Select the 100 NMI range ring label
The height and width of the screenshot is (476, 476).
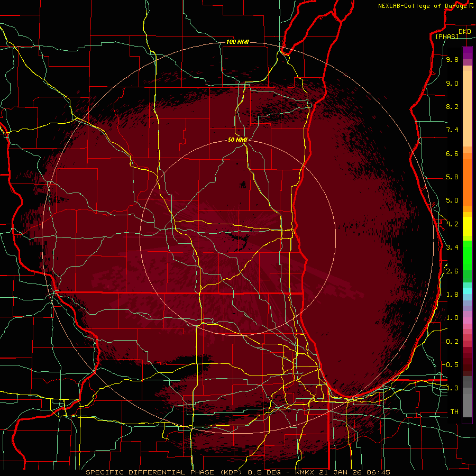(237, 42)
